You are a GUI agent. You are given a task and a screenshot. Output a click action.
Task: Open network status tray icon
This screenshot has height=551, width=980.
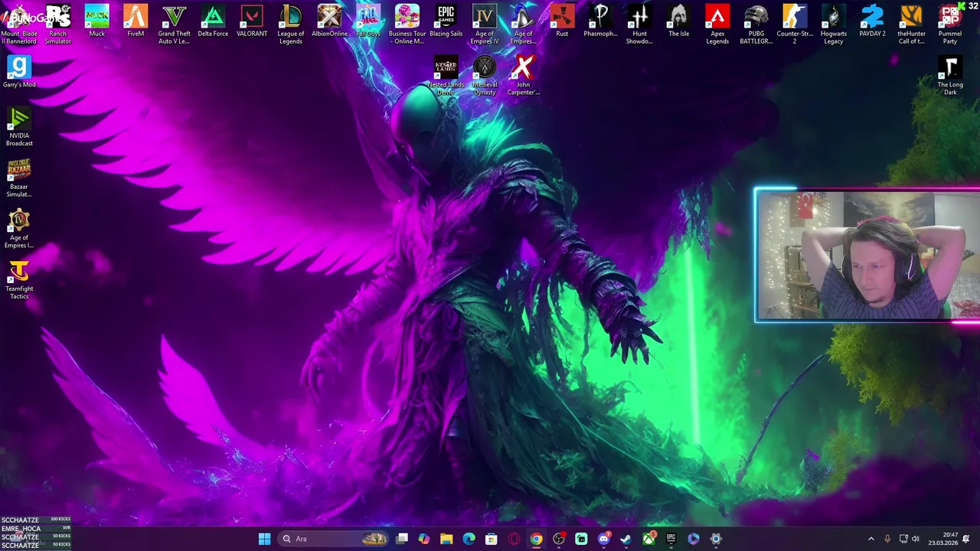pyautogui.click(x=903, y=539)
